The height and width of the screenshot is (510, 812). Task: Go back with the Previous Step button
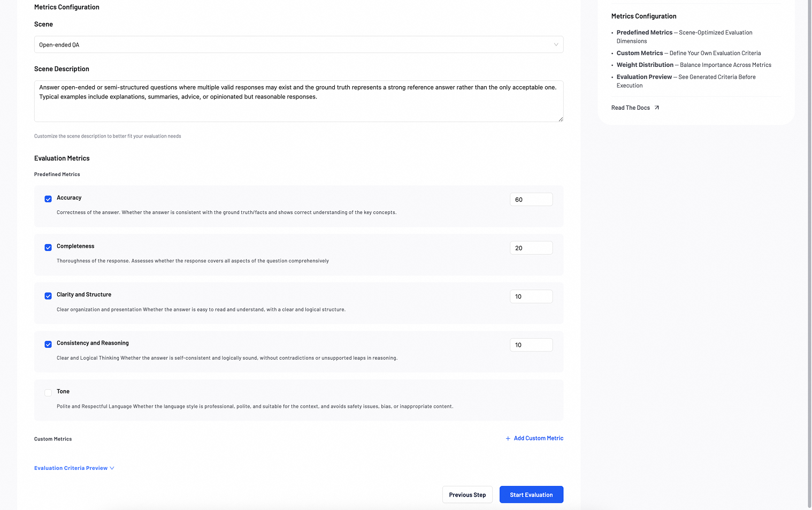(468, 494)
